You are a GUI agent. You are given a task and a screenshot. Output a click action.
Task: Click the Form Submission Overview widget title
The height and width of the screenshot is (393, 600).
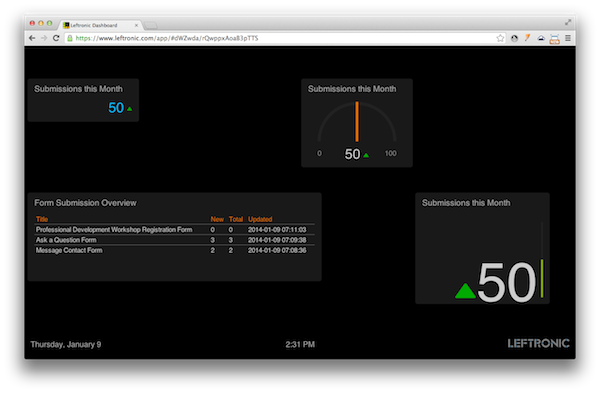pos(85,203)
